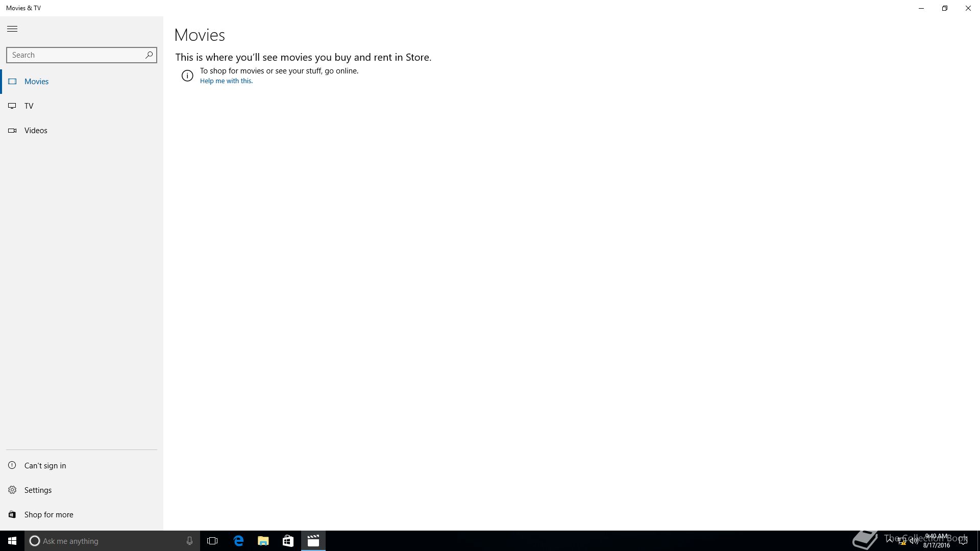Click inside the Search text box
Screen dimensions: 980x551
pyautogui.click(x=76, y=55)
